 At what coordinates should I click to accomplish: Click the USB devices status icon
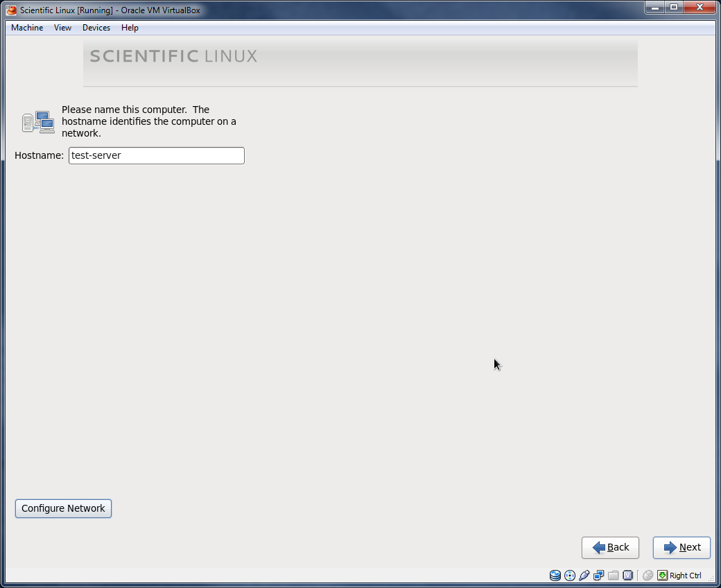584,575
